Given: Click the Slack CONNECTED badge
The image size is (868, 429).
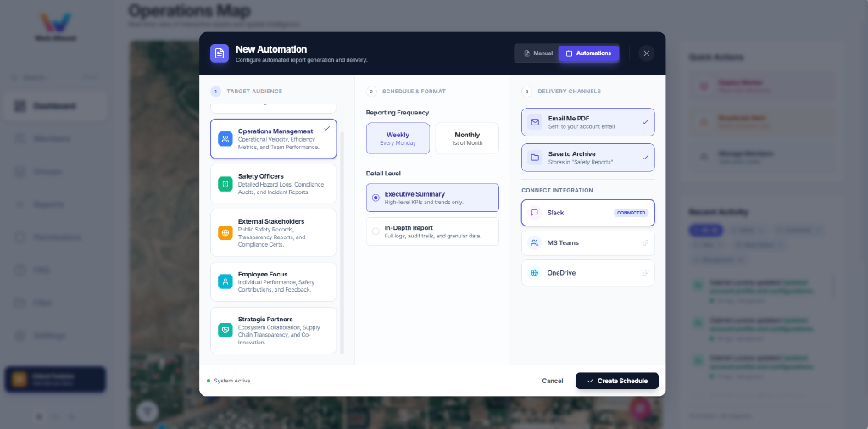Looking at the screenshot, I should click(x=631, y=213).
